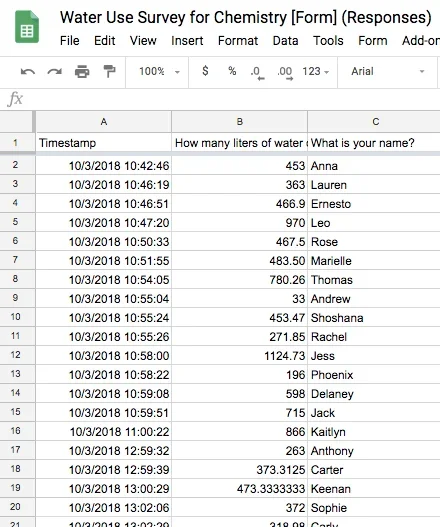Click the select-all corner box
440x527 pixels.
pos(16,122)
